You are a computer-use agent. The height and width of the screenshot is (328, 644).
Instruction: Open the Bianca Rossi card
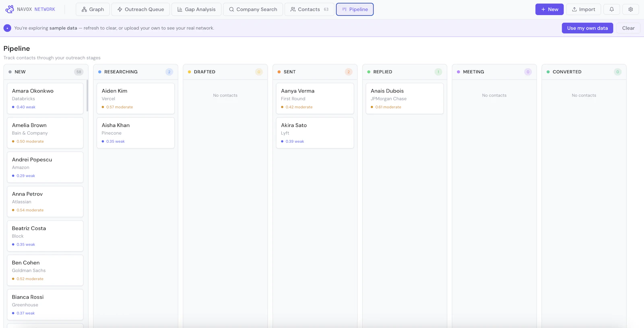click(45, 305)
